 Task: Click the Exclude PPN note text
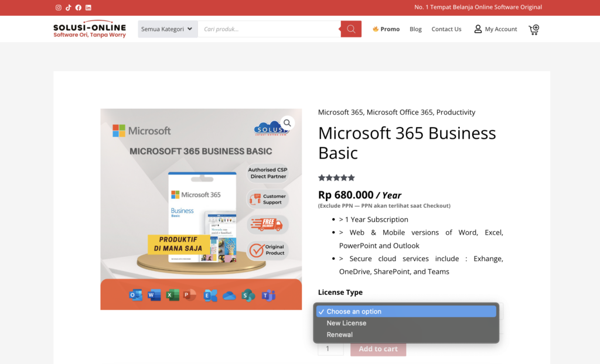click(384, 206)
